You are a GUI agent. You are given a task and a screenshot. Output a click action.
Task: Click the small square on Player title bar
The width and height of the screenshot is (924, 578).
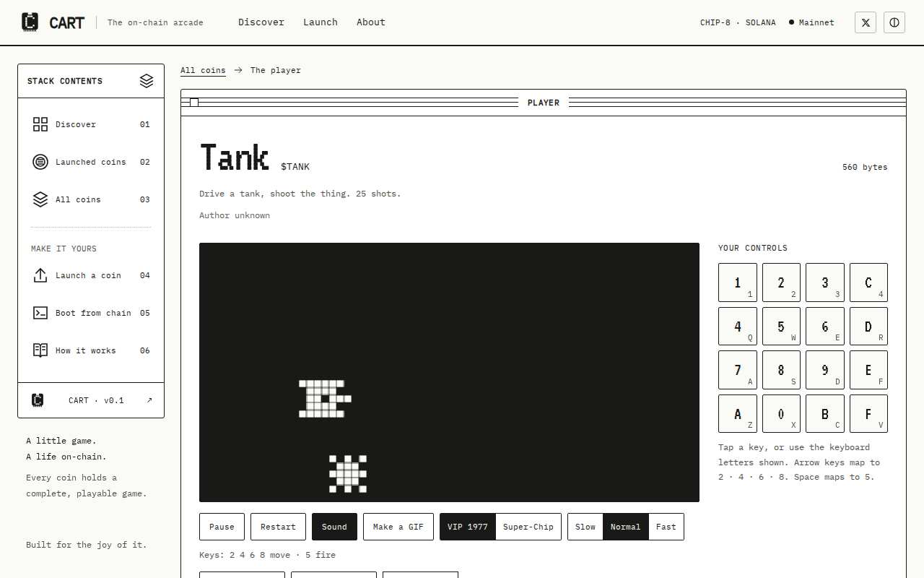pyautogui.click(x=194, y=103)
